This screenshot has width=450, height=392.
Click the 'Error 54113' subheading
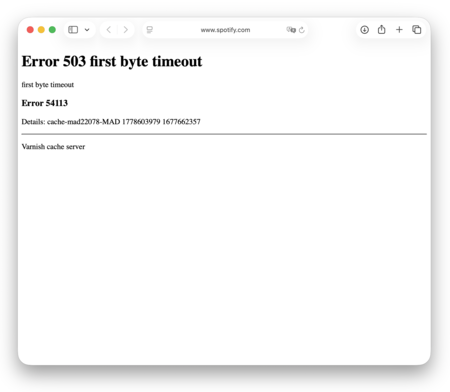click(45, 103)
